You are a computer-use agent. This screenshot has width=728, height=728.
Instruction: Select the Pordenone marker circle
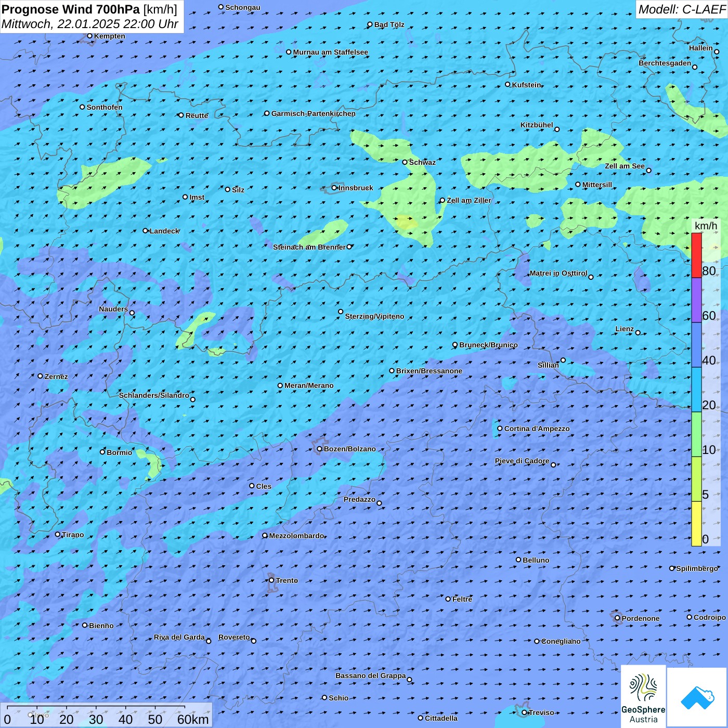pos(618,618)
